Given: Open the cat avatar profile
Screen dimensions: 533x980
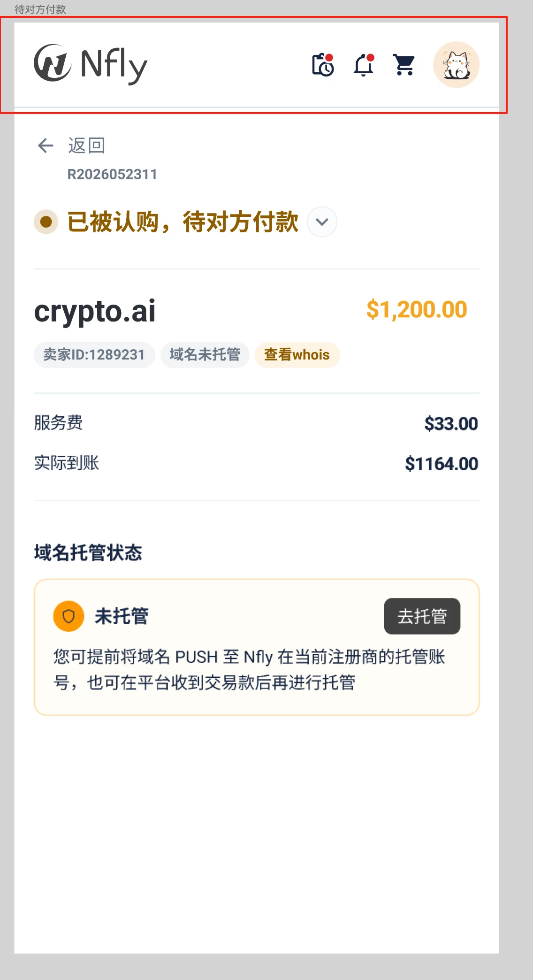Looking at the screenshot, I should click(456, 65).
